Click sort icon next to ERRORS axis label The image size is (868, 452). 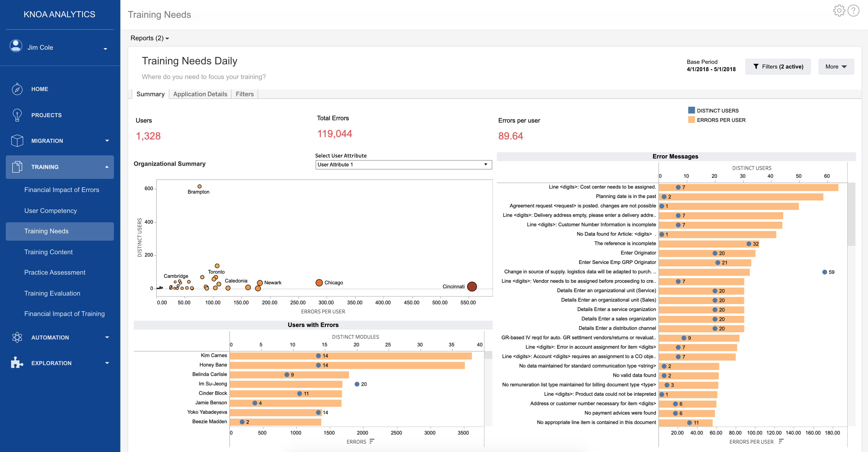click(x=372, y=441)
